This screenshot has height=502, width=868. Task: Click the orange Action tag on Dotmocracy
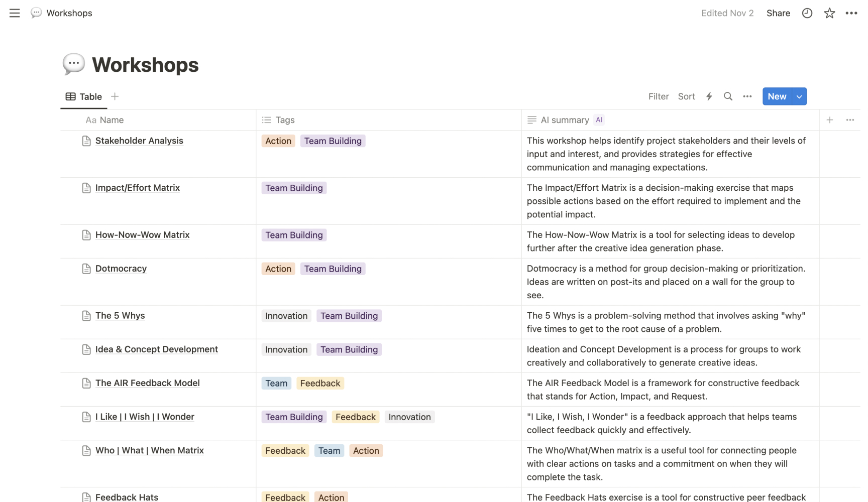pyautogui.click(x=278, y=269)
